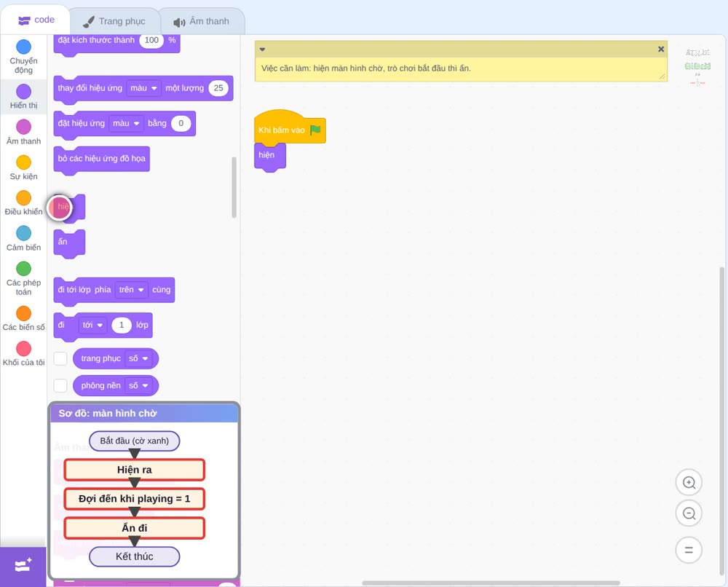Open the trên dropdown in đi tới lớp block

click(x=131, y=290)
